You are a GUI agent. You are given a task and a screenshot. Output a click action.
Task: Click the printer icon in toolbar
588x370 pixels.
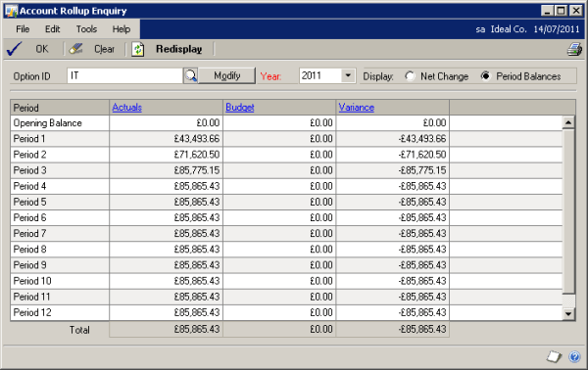[x=574, y=49]
